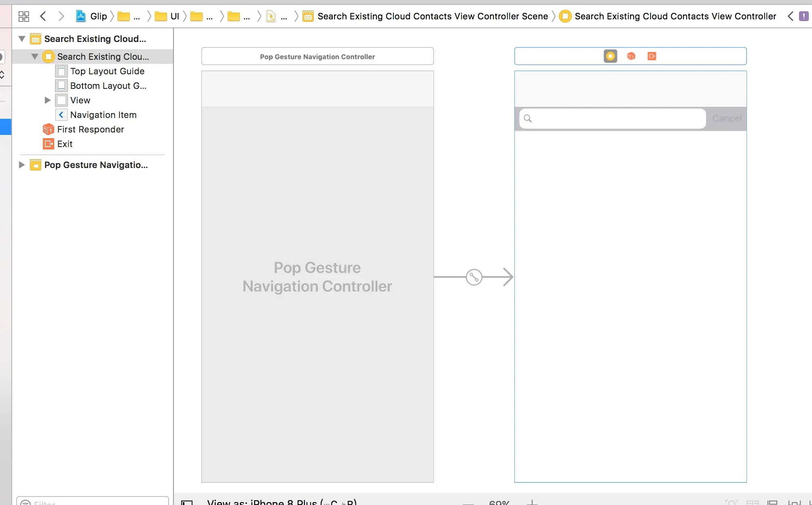Select Exit icon in scene dock
The height and width of the screenshot is (505, 812).
651,56
